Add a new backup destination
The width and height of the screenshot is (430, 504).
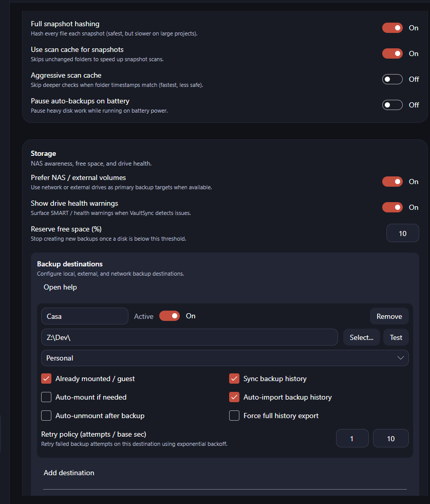(68, 473)
